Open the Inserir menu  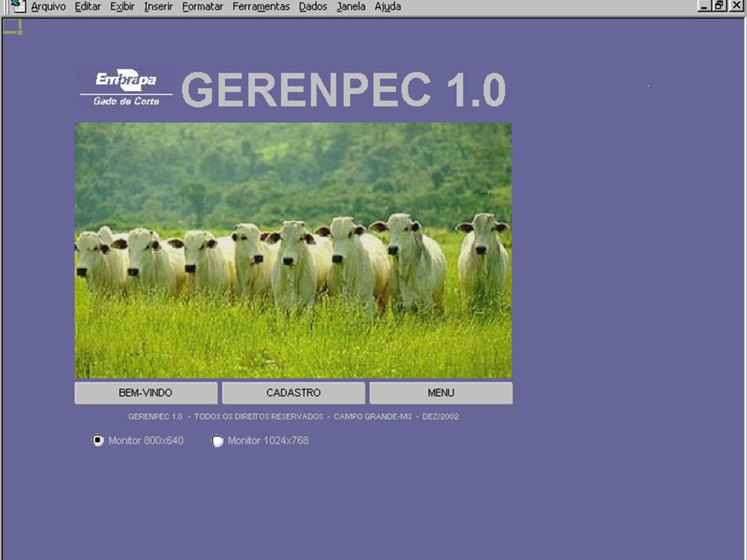tap(158, 7)
